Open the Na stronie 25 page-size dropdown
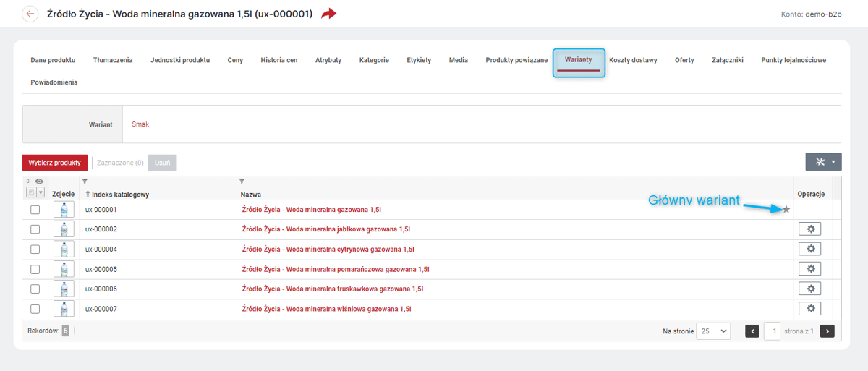Screen dimensions: 868x371 point(713,331)
